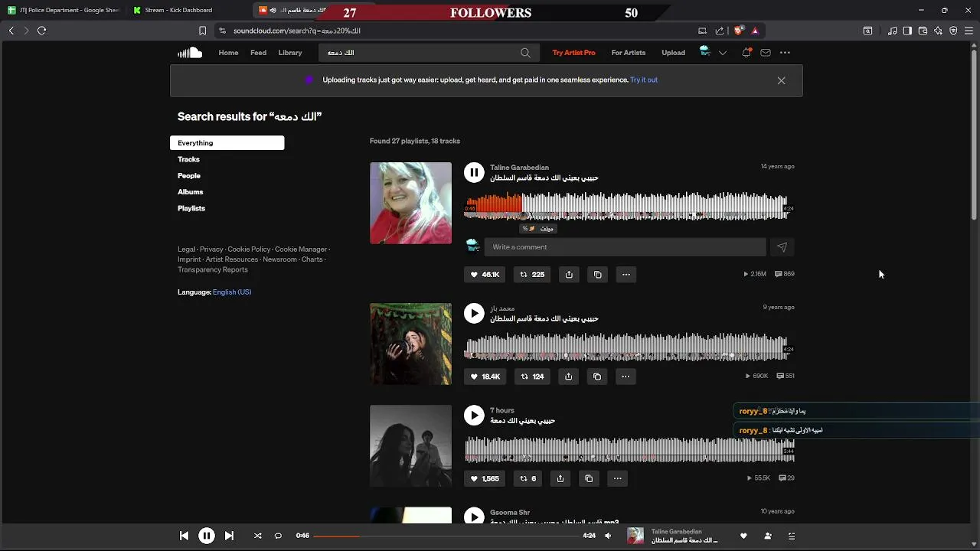Share the Taline Garabedian track

[x=569, y=275]
